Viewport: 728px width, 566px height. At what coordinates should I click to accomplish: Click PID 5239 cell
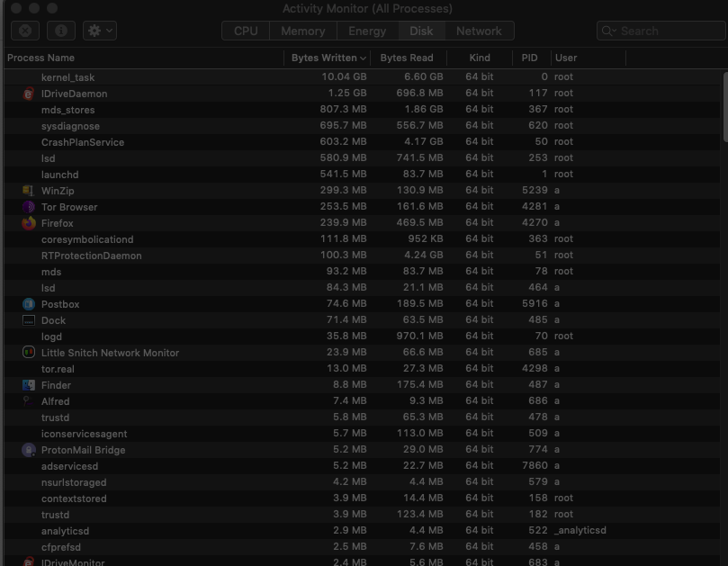point(535,191)
